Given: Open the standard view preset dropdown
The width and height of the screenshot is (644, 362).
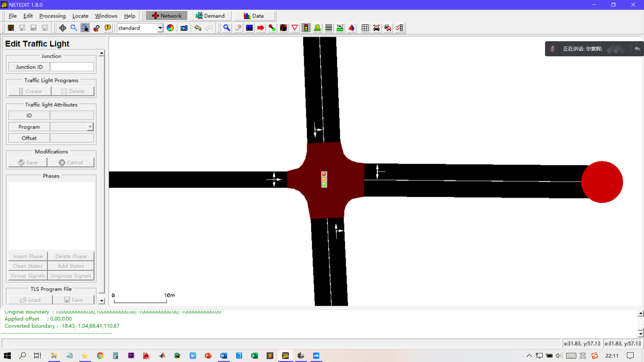Looking at the screenshot, I should 161,28.
